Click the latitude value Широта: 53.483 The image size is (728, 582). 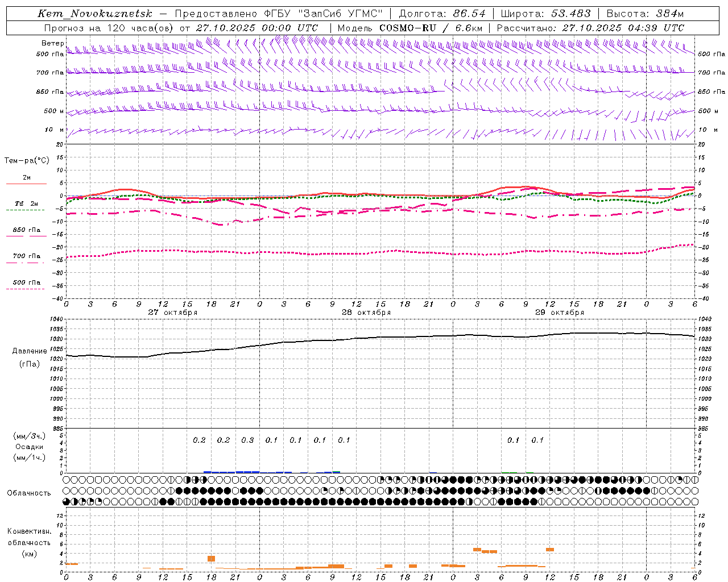[x=546, y=14]
